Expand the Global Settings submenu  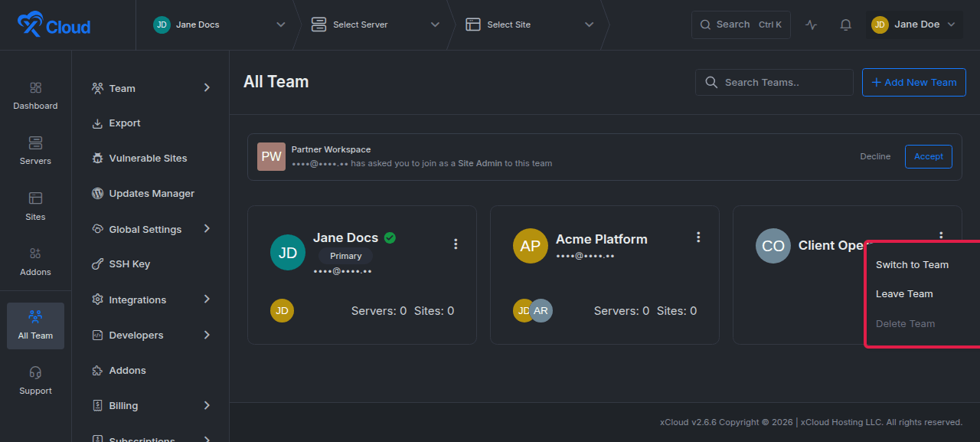[207, 229]
